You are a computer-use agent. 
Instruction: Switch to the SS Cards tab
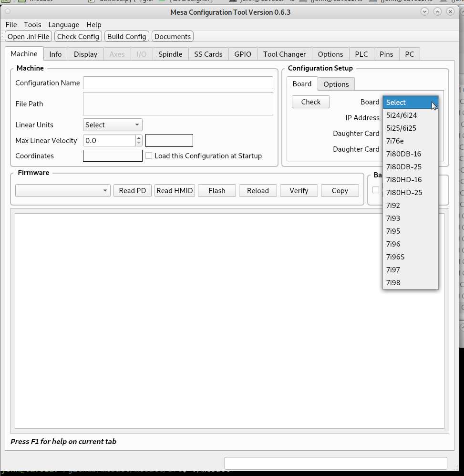click(208, 54)
